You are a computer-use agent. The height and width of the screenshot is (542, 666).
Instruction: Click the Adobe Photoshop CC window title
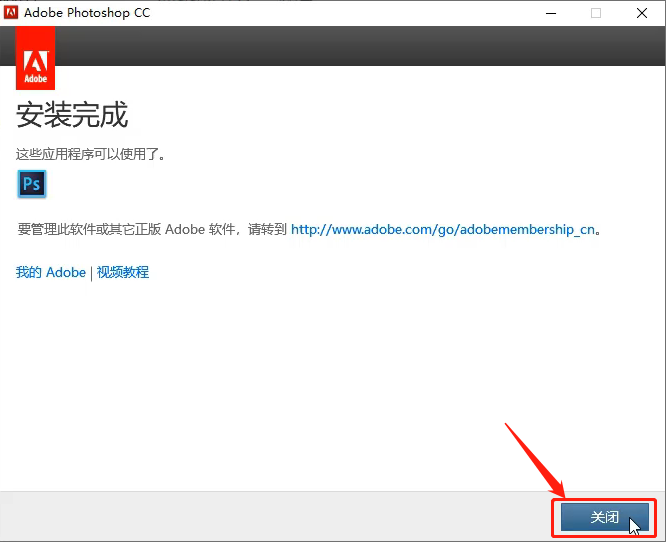(x=87, y=13)
